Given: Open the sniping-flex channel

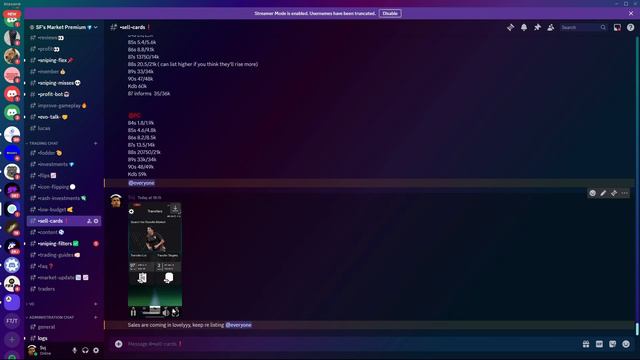Looking at the screenshot, I should [x=64, y=60].
